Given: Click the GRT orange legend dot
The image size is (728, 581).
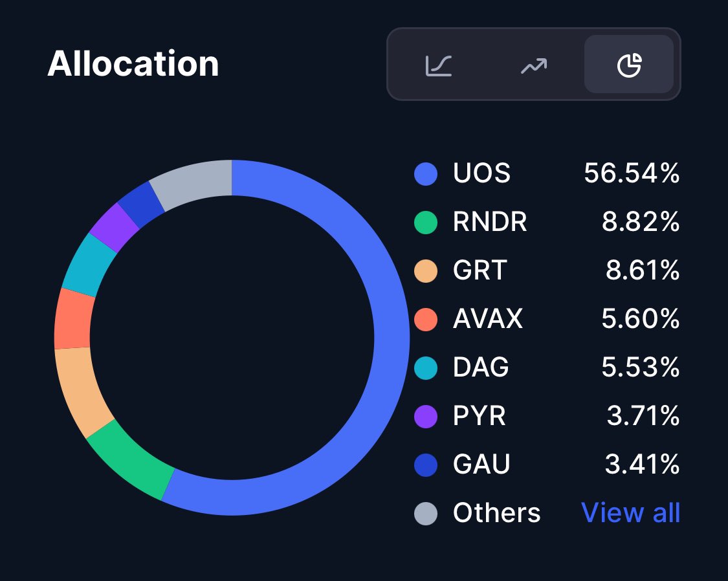Looking at the screenshot, I should pos(426,271).
